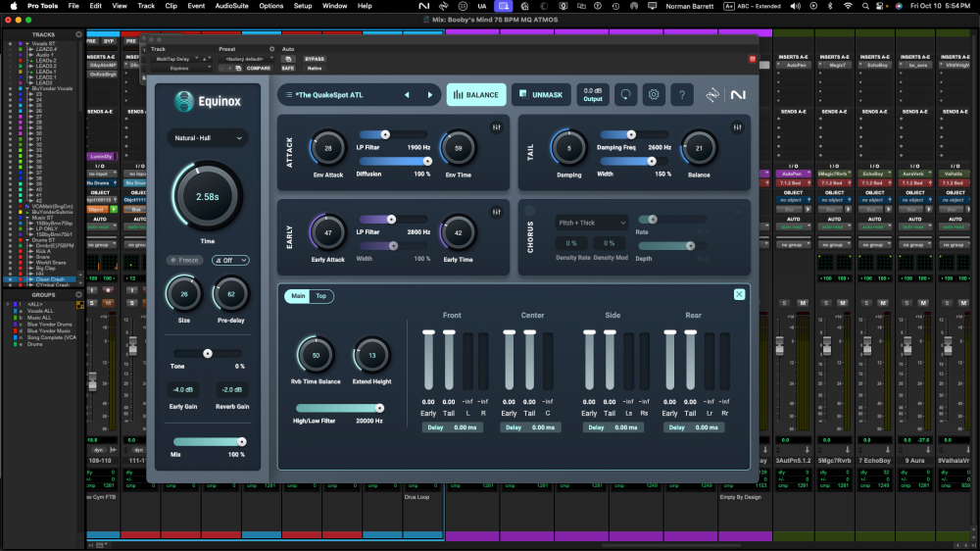The image size is (980, 551).
Task: Click the Rear Delay 0.00 ms field
Action: click(695, 427)
